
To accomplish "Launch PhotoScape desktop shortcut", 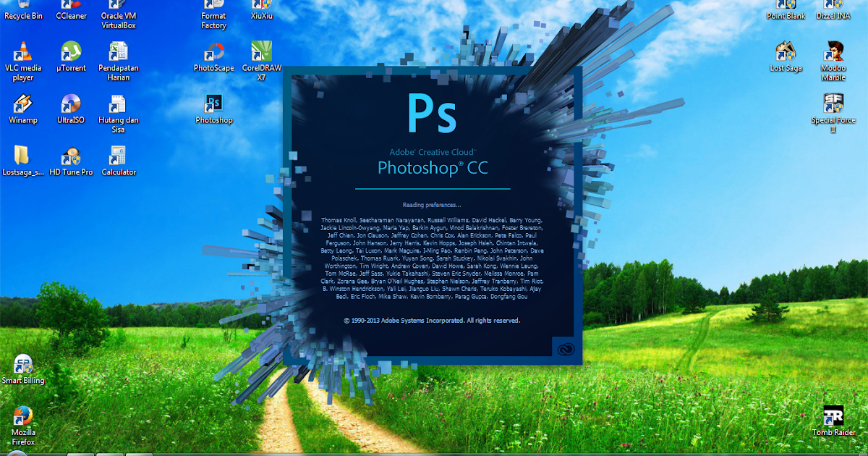I will [213, 57].
